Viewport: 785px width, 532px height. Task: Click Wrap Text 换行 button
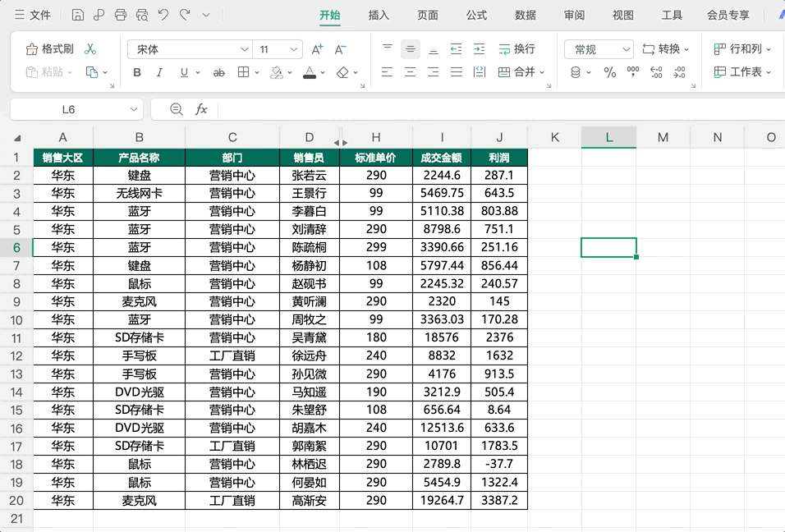pyautogui.click(x=517, y=49)
